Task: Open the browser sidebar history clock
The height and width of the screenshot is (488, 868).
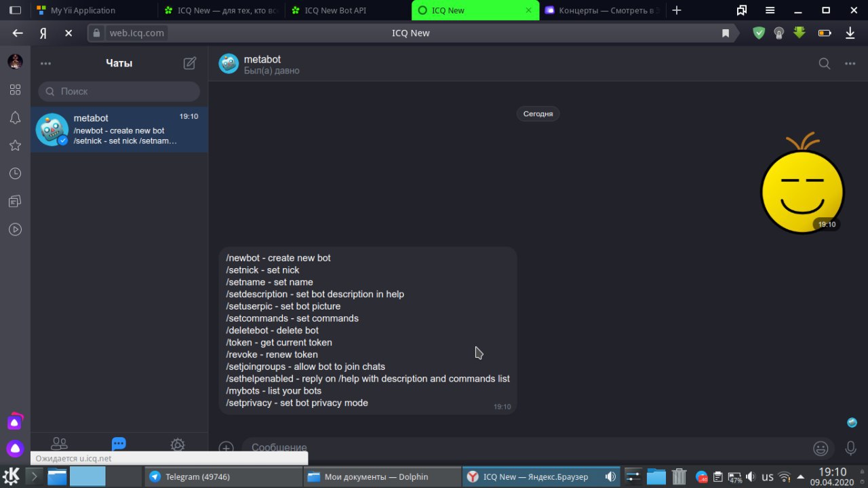Action: [15, 174]
